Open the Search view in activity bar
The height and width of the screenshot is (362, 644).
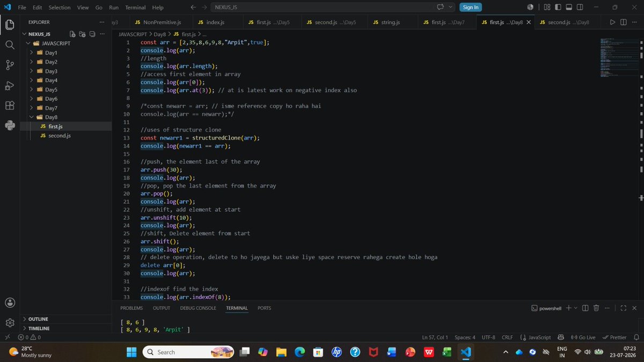(x=10, y=45)
